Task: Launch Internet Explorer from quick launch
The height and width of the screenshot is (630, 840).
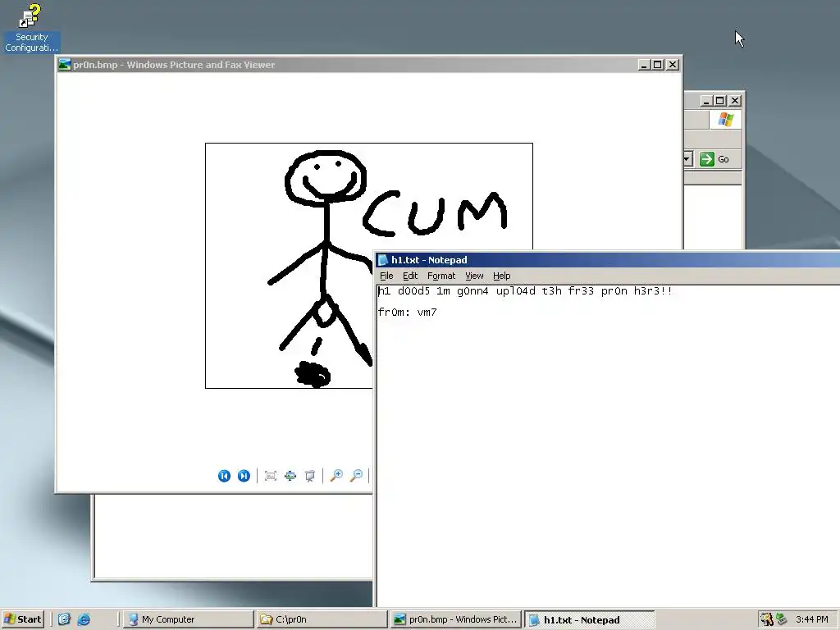Action: 84,619
